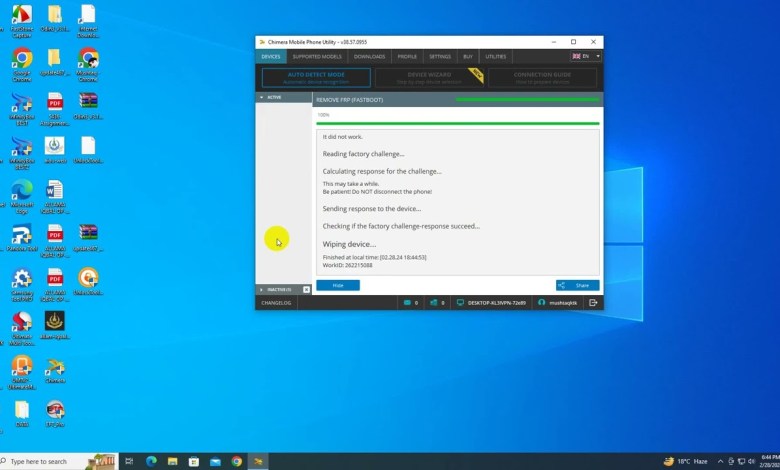Click the DESKTOP computer name indicator
This screenshot has height=470, width=780.
[491, 302]
